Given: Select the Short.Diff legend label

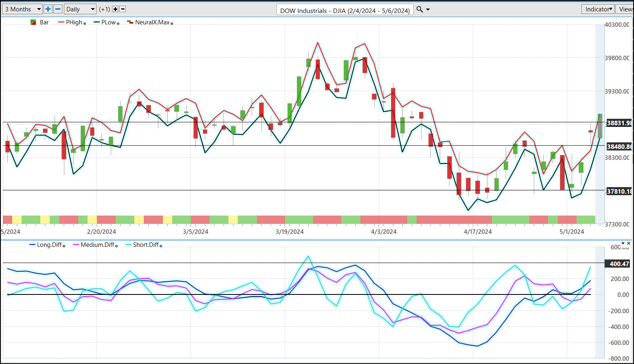Looking at the screenshot, I should (146, 245).
